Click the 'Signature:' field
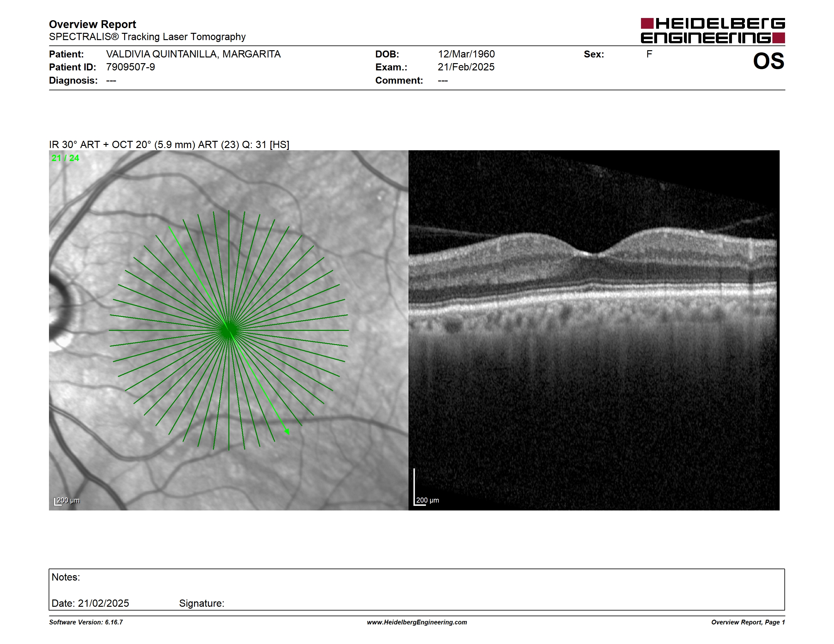834x644 pixels. [x=202, y=604]
